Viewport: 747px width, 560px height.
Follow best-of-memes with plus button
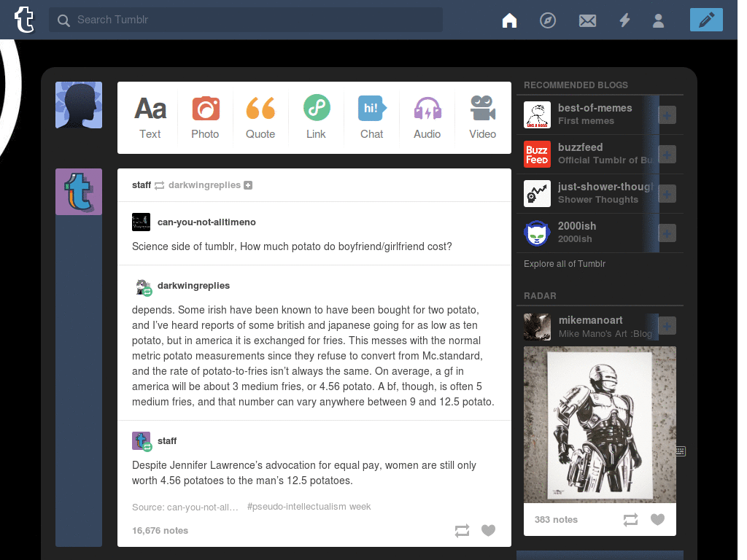[x=667, y=114]
